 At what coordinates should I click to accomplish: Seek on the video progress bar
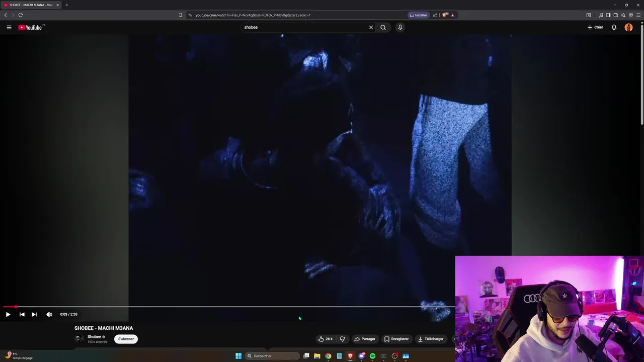coord(228,307)
